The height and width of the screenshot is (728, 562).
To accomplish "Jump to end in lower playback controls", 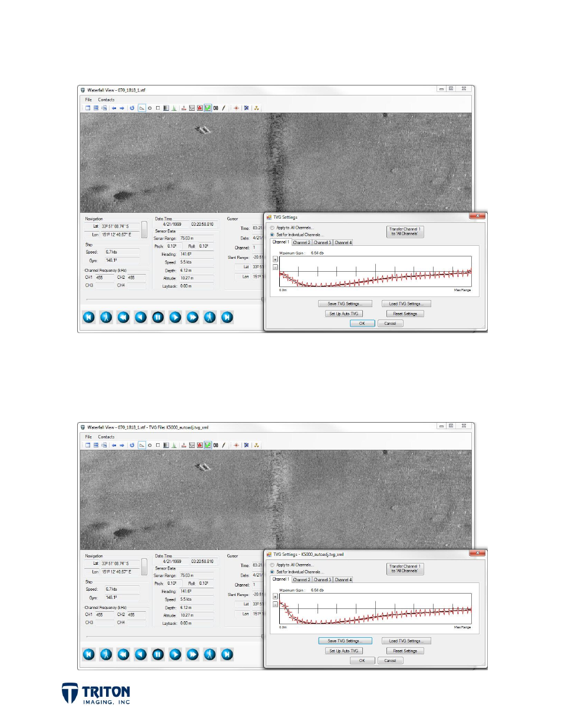I will 227,654.
